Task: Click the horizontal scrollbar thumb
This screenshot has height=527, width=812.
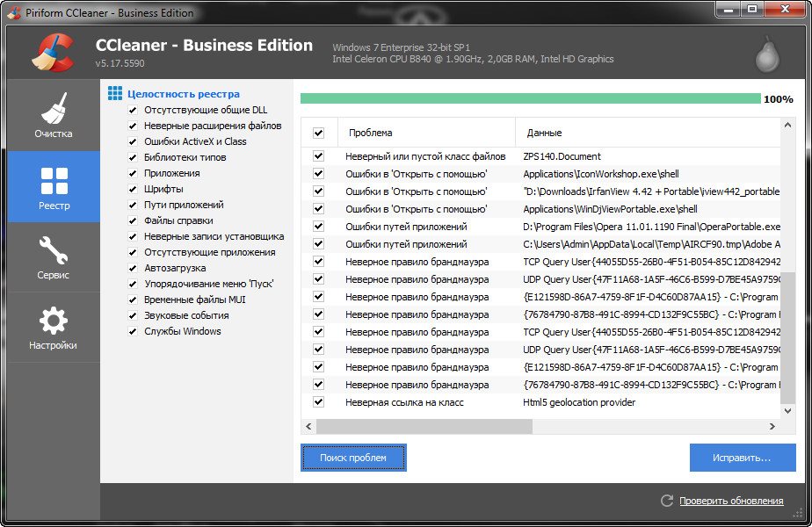Action: tap(424, 427)
